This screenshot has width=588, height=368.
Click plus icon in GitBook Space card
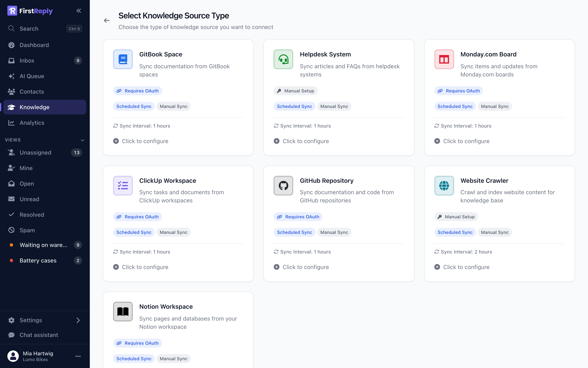click(x=116, y=141)
